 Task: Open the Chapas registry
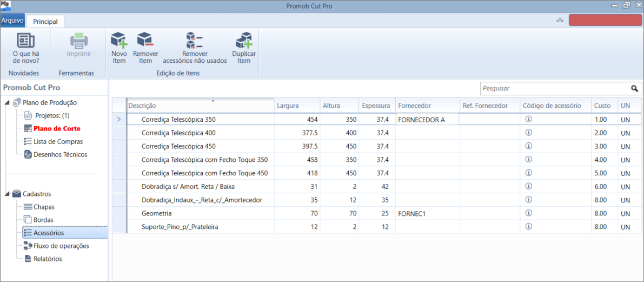(x=44, y=207)
